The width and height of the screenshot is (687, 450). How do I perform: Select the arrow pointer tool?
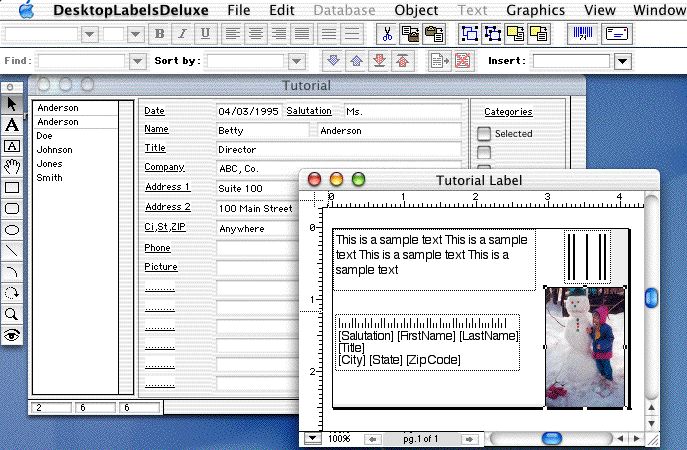tap(12, 104)
